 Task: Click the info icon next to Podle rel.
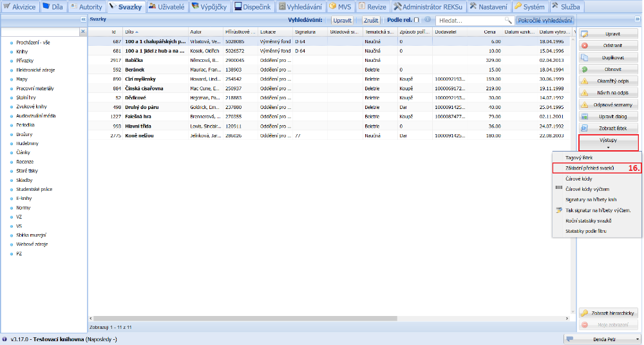[428, 21]
